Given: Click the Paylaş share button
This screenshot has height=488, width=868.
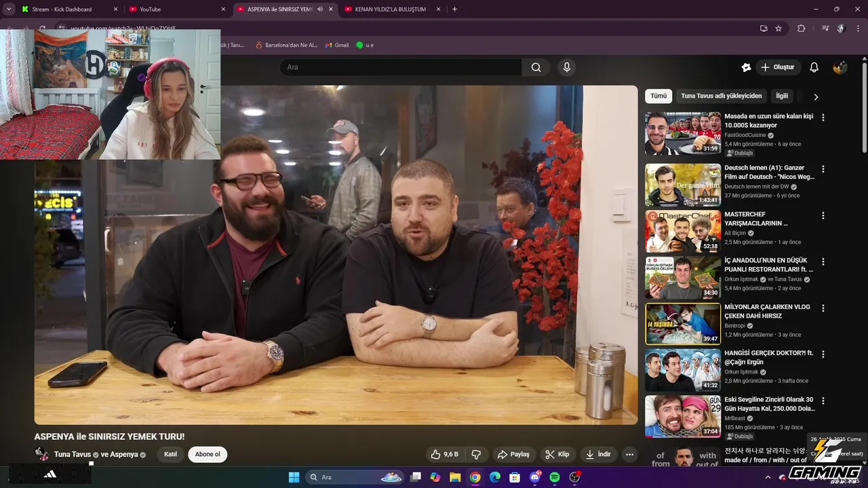Looking at the screenshot, I should tap(513, 454).
